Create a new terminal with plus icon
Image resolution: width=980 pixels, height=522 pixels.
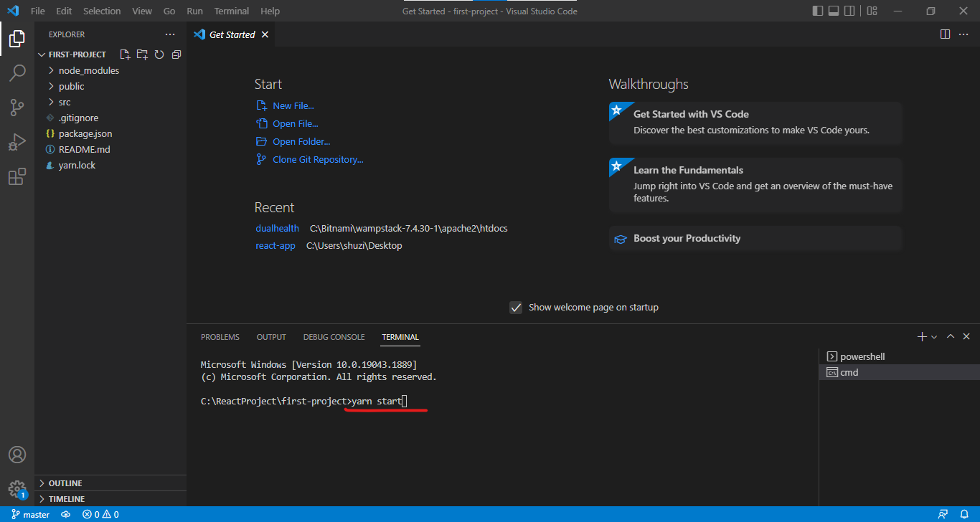(x=922, y=336)
